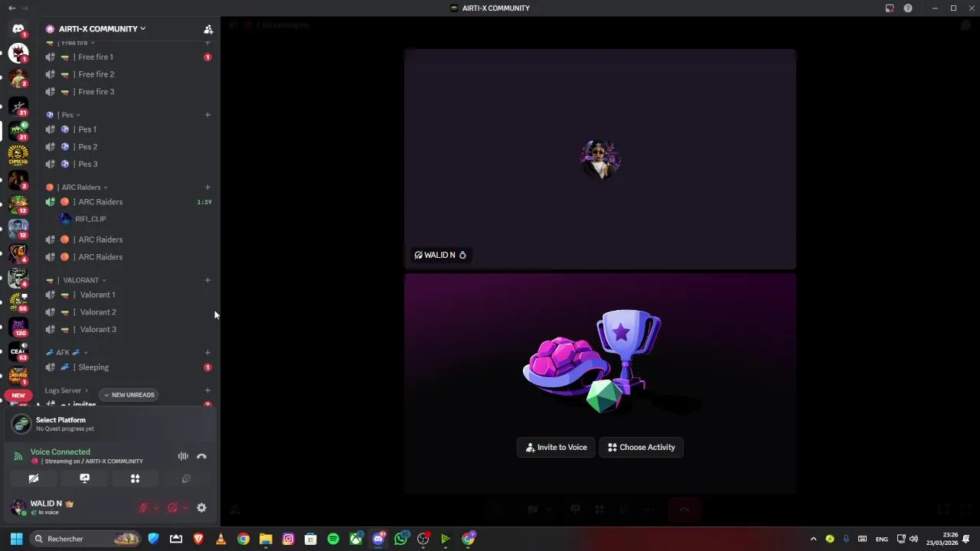Join the Free fire 3 voice channel
Viewport: 980px width, 551px height.
(128, 92)
